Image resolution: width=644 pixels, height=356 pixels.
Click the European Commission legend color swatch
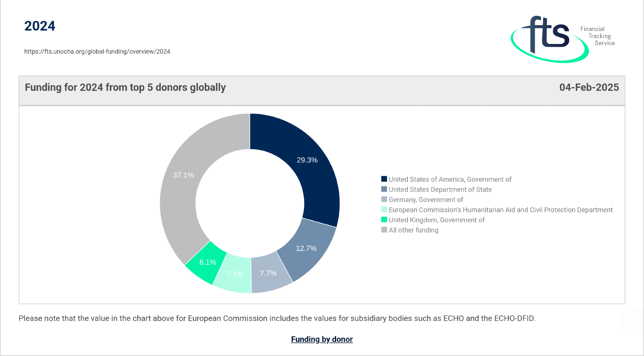[384, 210]
